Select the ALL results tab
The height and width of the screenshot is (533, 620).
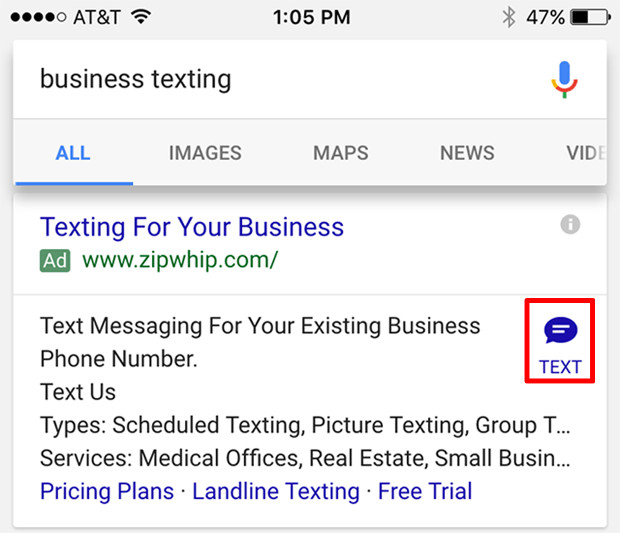(73, 153)
